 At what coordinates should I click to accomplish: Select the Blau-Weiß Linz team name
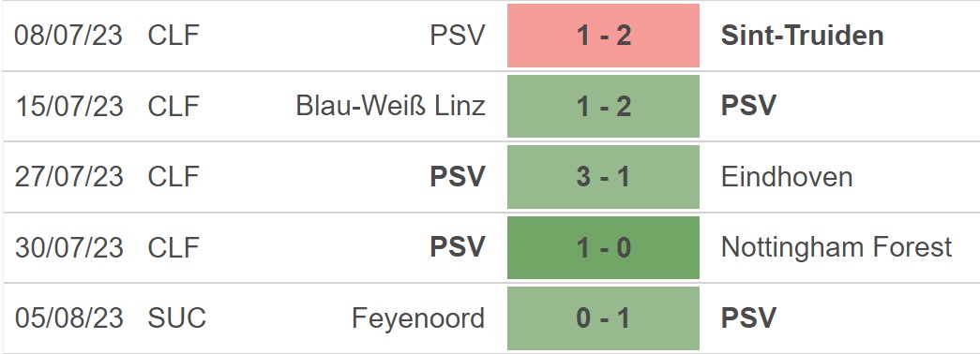click(x=391, y=106)
